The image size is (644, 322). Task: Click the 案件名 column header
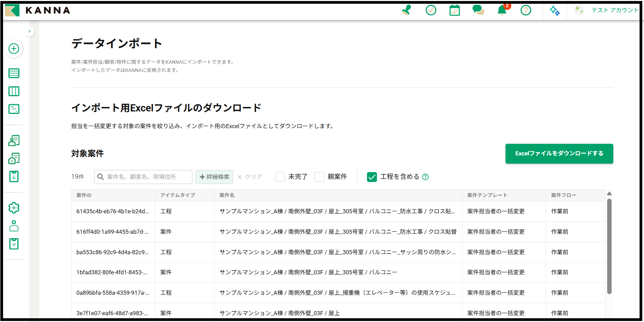227,195
